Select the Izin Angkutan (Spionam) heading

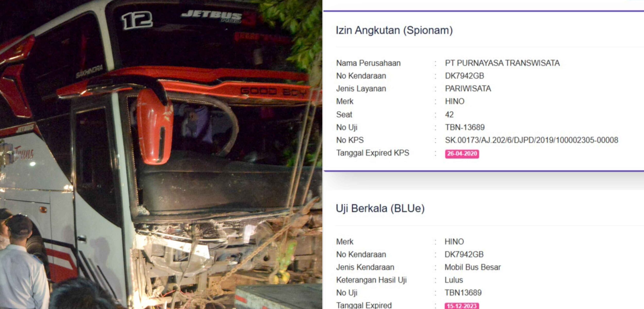(x=394, y=30)
